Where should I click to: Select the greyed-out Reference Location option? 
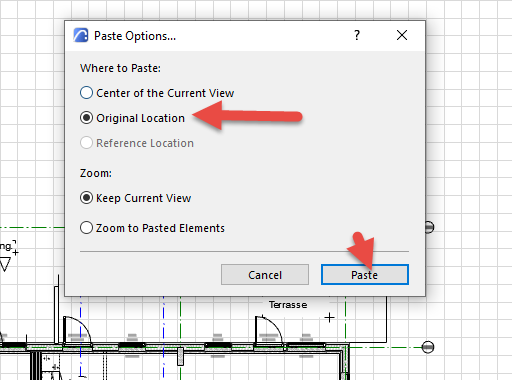(x=137, y=143)
